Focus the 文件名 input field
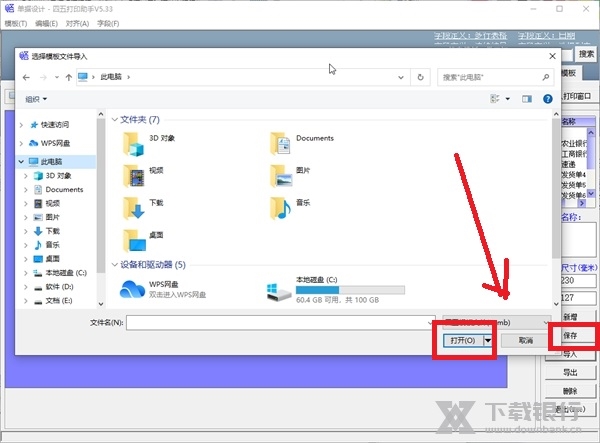 pos(280,323)
